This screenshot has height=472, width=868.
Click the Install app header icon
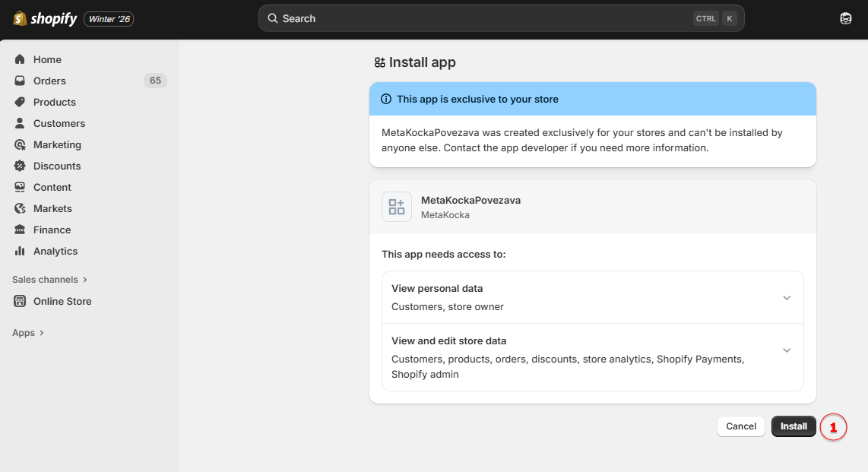380,62
